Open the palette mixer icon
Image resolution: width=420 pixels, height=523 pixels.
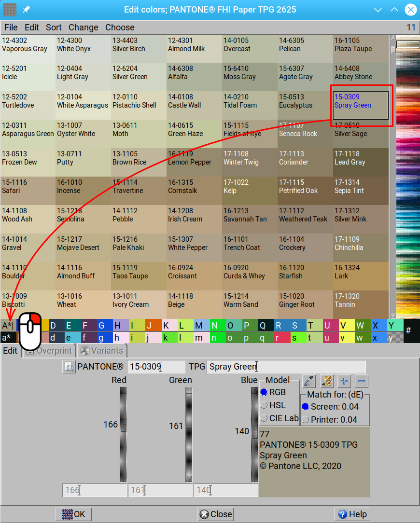pyautogui.click(x=326, y=381)
